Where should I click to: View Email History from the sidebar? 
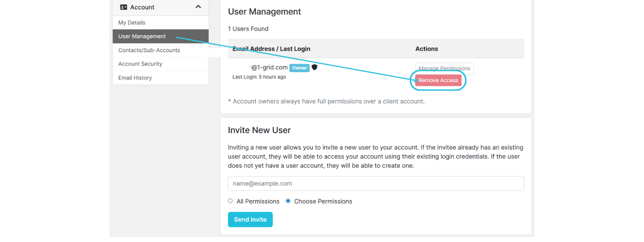pos(135,78)
